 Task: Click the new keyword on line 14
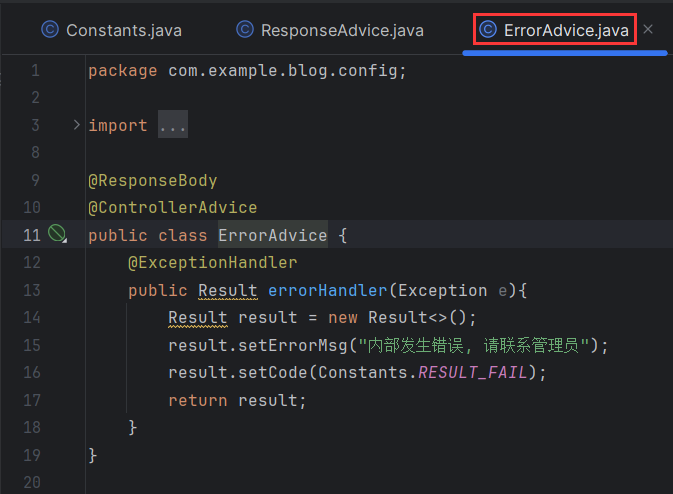point(343,318)
